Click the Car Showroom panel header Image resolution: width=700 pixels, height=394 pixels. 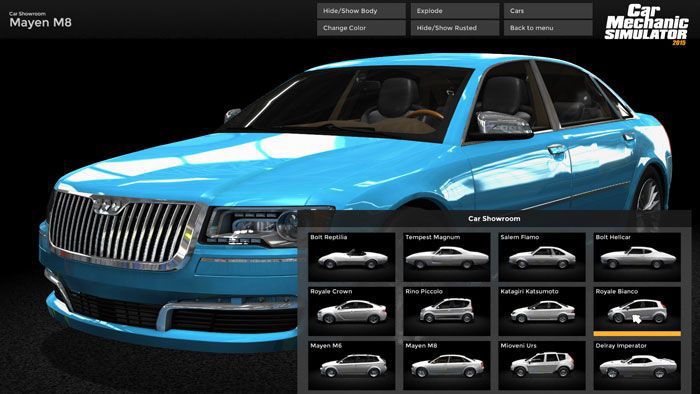[x=494, y=219]
